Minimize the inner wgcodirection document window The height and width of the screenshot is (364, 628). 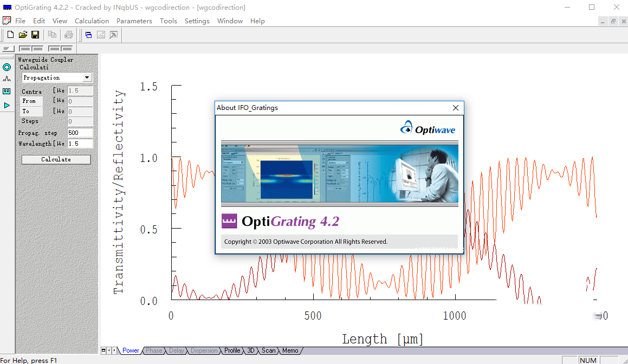(x=603, y=22)
